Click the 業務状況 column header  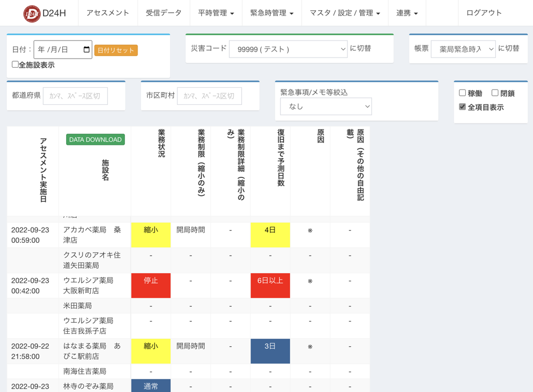click(161, 143)
